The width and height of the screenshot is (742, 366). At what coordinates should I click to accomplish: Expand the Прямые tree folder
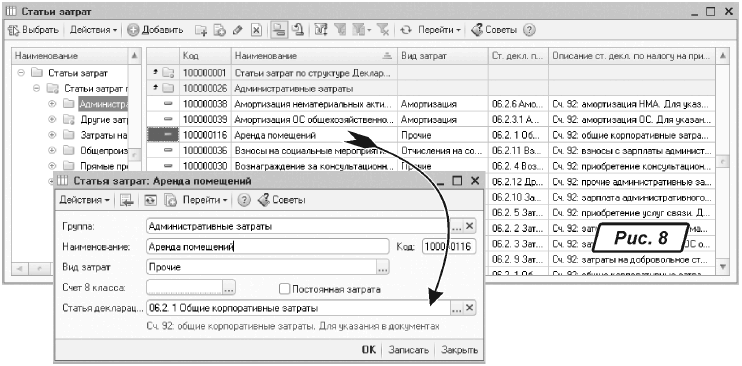(52, 166)
